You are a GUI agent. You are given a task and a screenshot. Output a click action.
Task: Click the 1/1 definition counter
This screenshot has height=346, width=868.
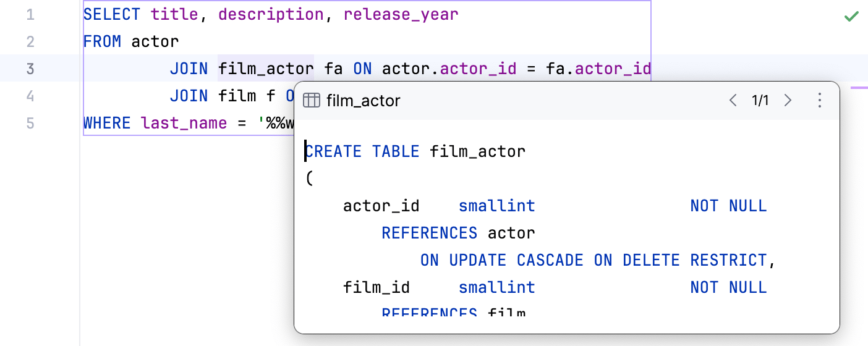[x=760, y=101]
